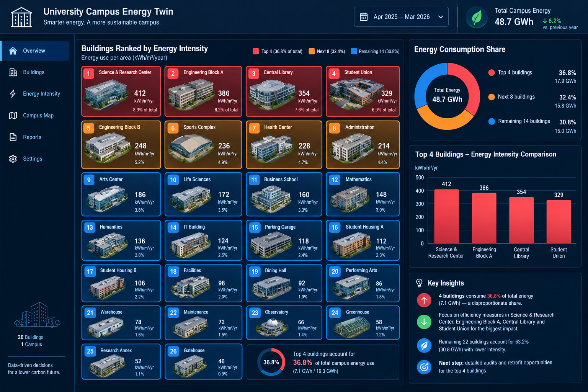Select the Science & Research Center card

(121, 91)
